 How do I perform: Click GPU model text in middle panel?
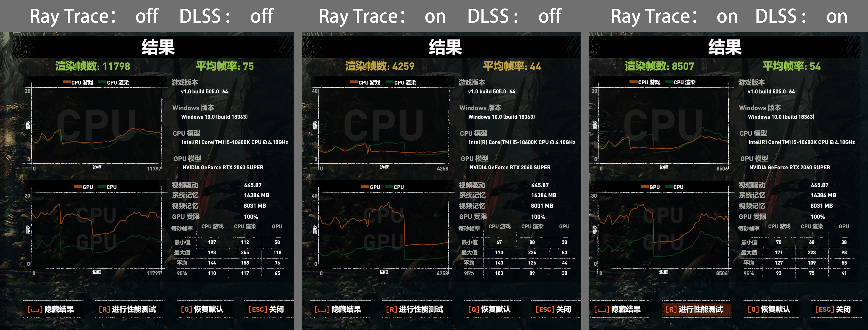coord(510,167)
